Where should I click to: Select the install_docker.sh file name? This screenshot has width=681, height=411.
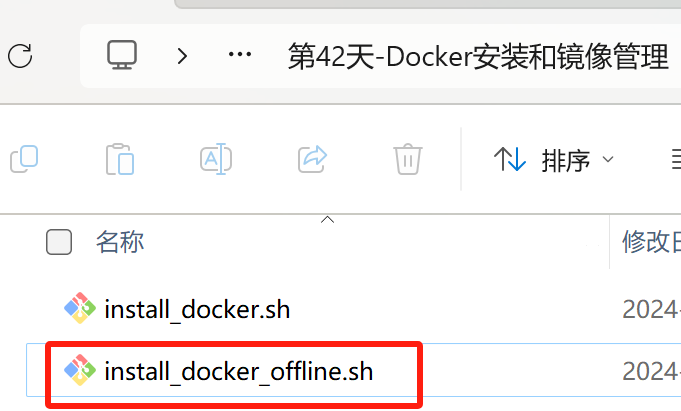point(197,309)
